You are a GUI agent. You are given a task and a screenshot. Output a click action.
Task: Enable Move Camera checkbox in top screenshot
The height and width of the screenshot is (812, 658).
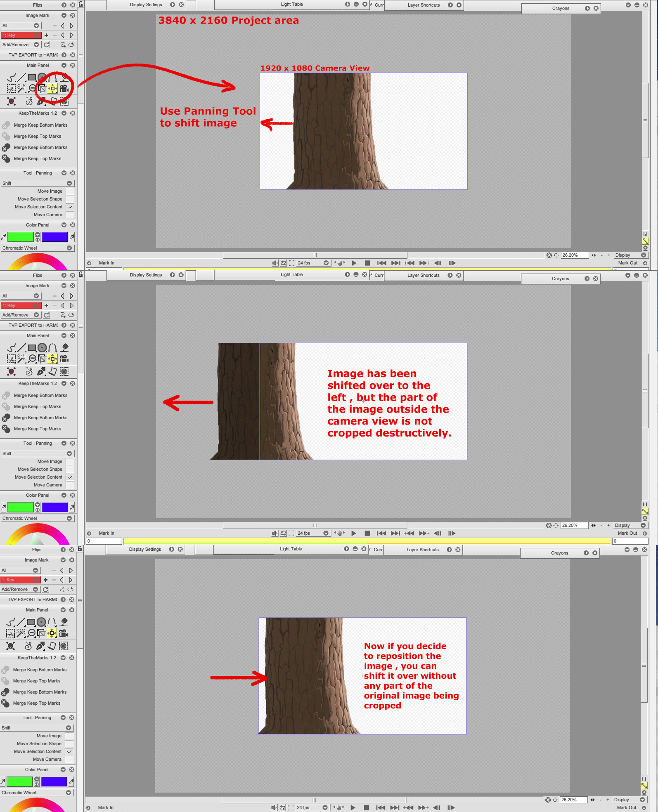pos(71,215)
